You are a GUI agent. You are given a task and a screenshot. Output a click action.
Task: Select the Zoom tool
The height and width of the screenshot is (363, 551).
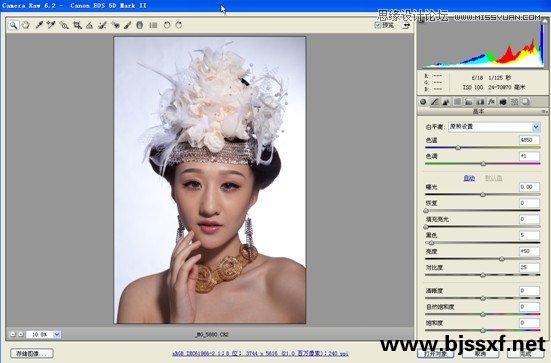(x=13, y=25)
